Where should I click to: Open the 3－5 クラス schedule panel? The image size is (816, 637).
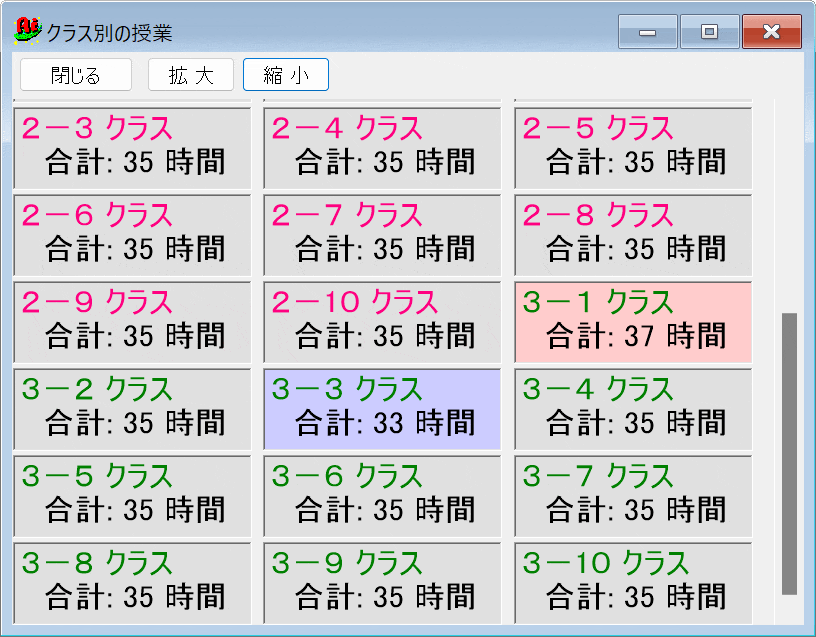[131, 494]
